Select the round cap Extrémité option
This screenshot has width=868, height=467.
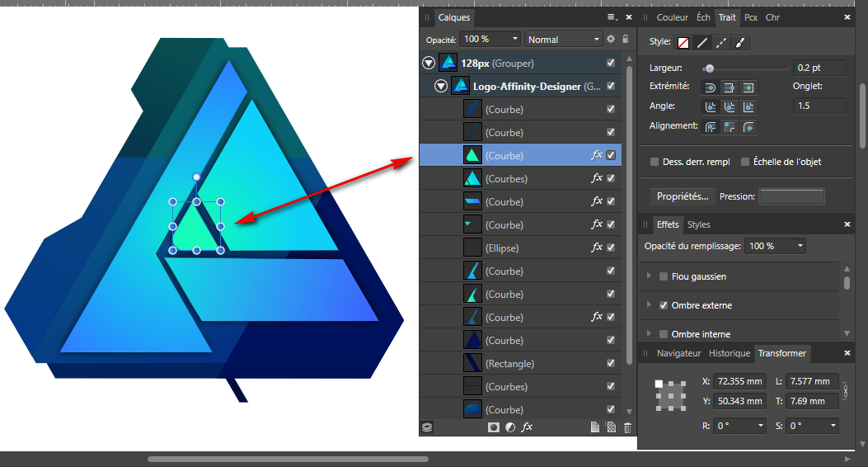click(x=711, y=87)
